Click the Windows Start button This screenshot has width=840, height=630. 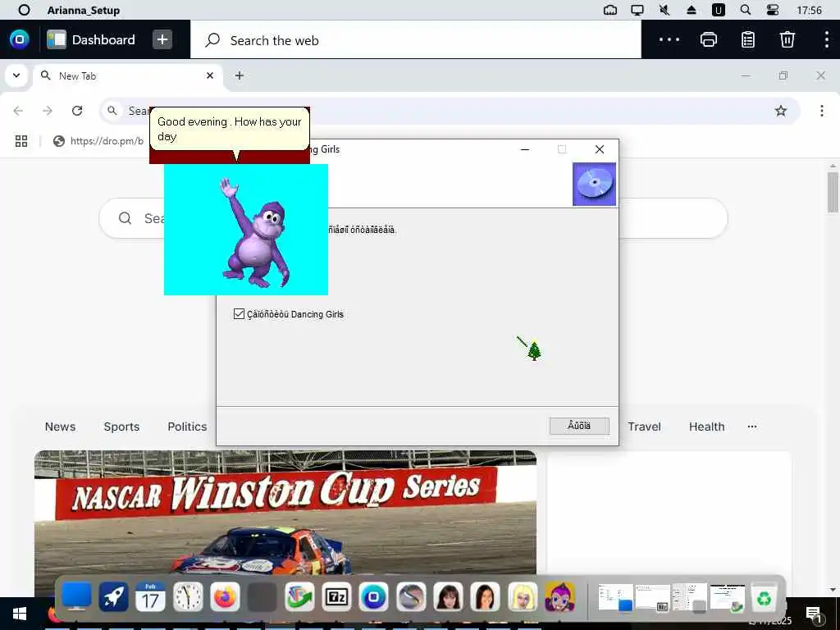coord(20,614)
